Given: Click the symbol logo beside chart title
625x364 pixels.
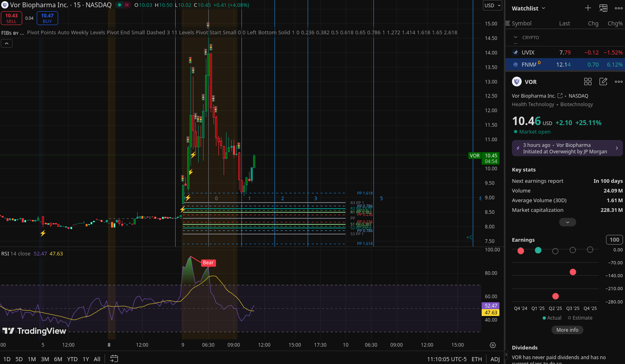Looking at the screenshot, I should (5, 5).
